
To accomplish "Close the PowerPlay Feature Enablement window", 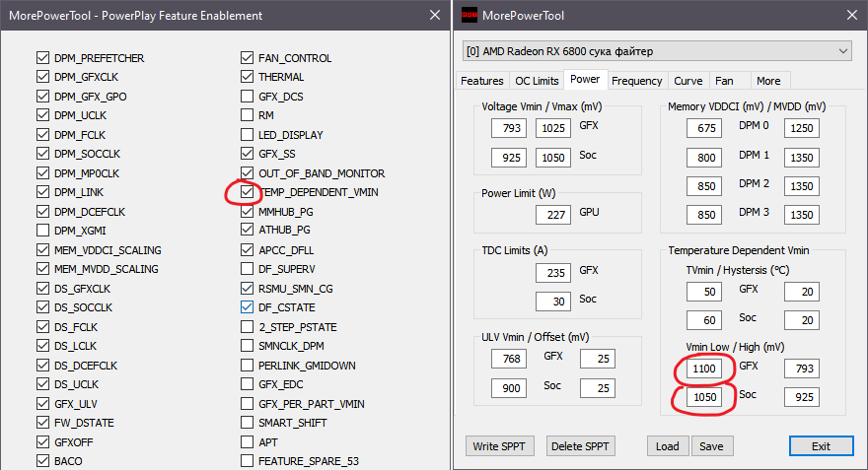I will point(435,15).
